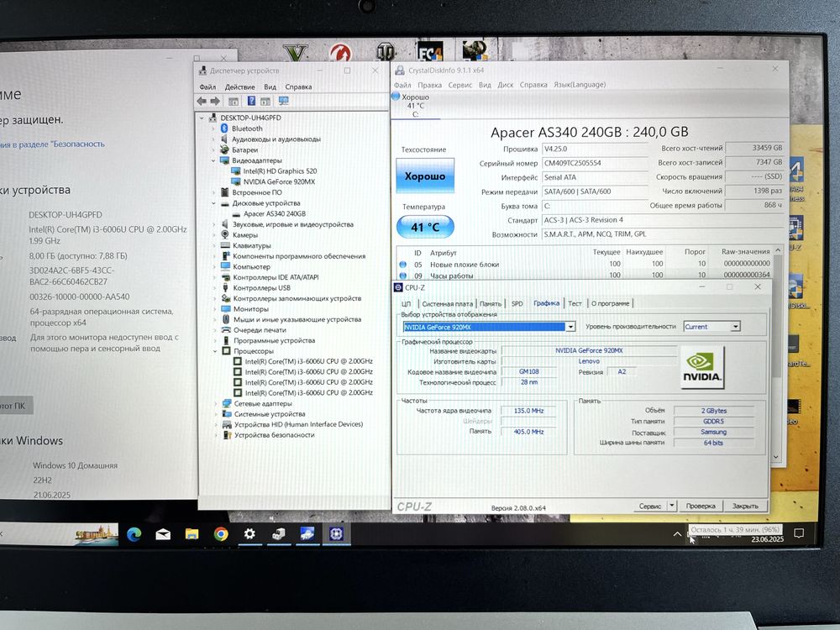Open the Справка menu in Device Manager

298,87
